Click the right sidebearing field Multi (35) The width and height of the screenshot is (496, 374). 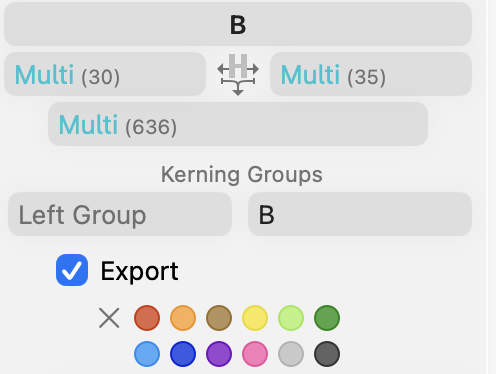pyautogui.click(x=371, y=74)
